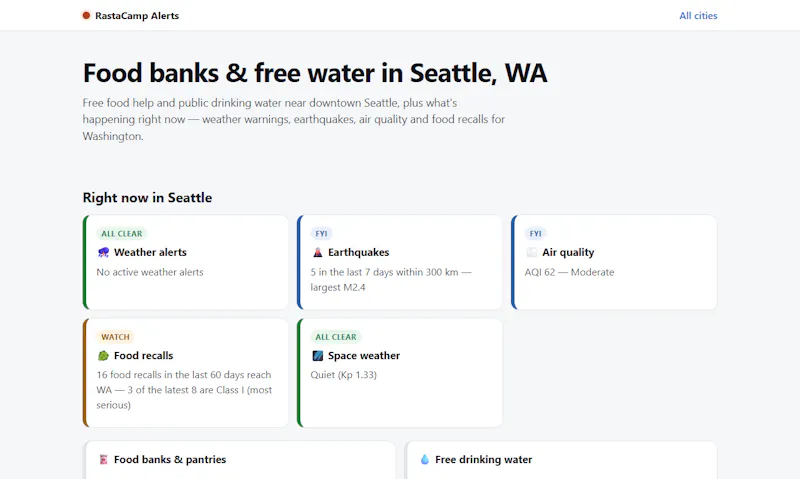
Task: Click the WATCH badge on Food recalls
Action: point(115,337)
